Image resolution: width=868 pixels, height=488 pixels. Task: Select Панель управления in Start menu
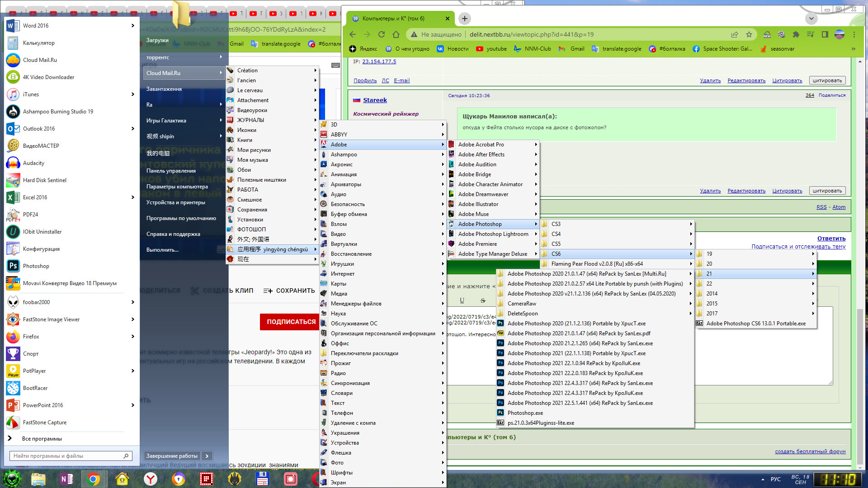(x=171, y=171)
